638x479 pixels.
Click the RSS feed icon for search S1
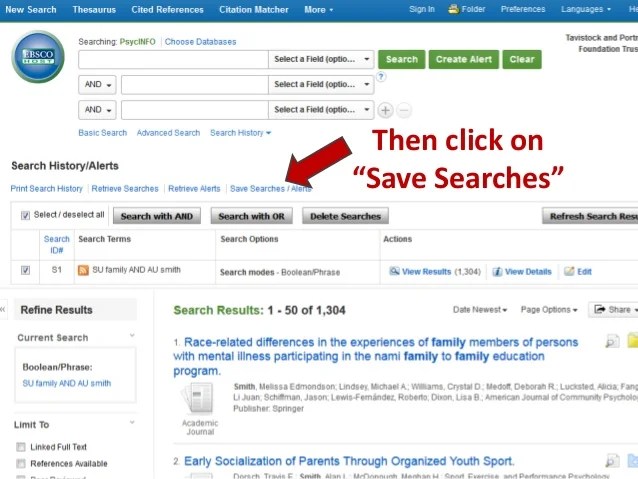[x=83, y=270]
